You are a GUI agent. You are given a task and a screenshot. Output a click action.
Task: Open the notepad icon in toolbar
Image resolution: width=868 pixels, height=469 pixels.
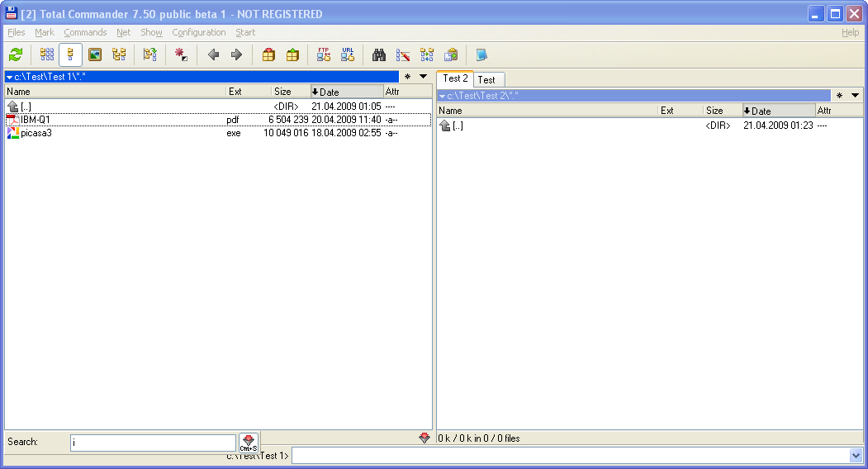pos(481,54)
